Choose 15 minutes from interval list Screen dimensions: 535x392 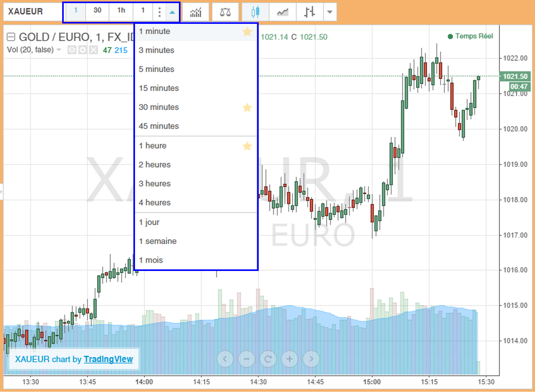(x=196, y=88)
